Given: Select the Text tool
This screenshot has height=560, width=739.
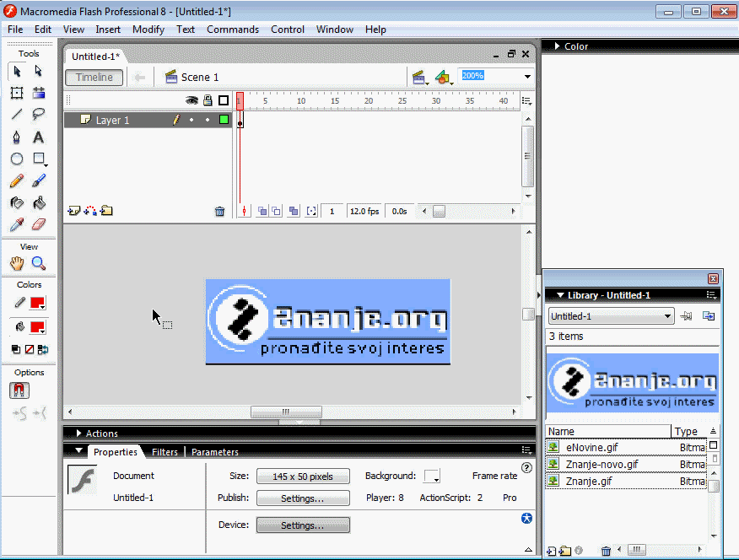Looking at the screenshot, I should point(39,137).
